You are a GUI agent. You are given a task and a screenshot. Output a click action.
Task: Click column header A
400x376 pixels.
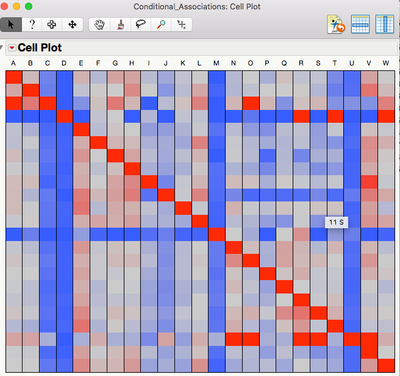(13, 63)
